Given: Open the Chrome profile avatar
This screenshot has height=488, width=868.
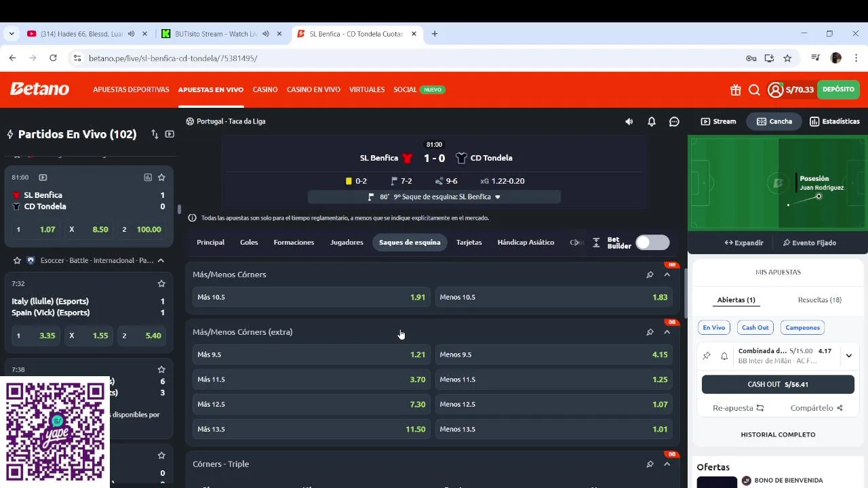Looking at the screenshot, I should pyautogui.click(x=836, y=58).
